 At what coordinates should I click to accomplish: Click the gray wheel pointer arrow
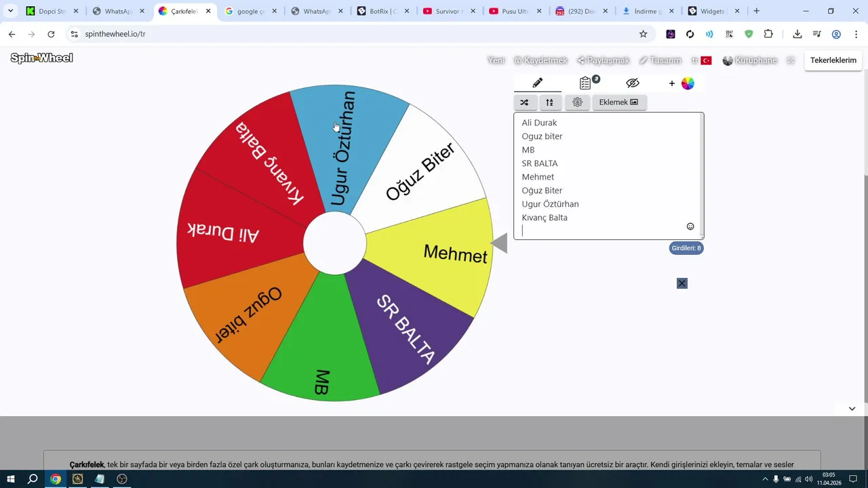point(499,243)
